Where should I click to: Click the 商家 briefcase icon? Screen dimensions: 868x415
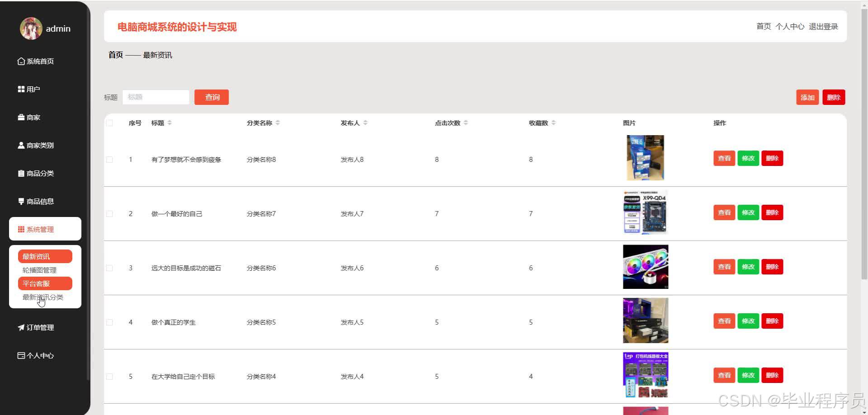(21, 117)
